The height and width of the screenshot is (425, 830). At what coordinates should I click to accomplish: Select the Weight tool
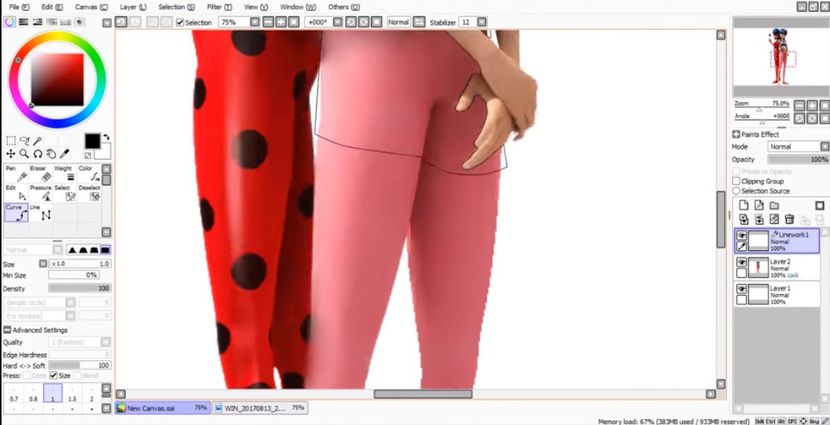click(x=65, y=174)
